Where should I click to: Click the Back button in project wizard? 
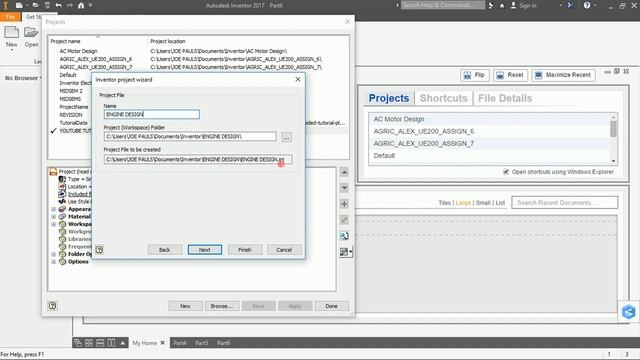[x=164, y=250]
